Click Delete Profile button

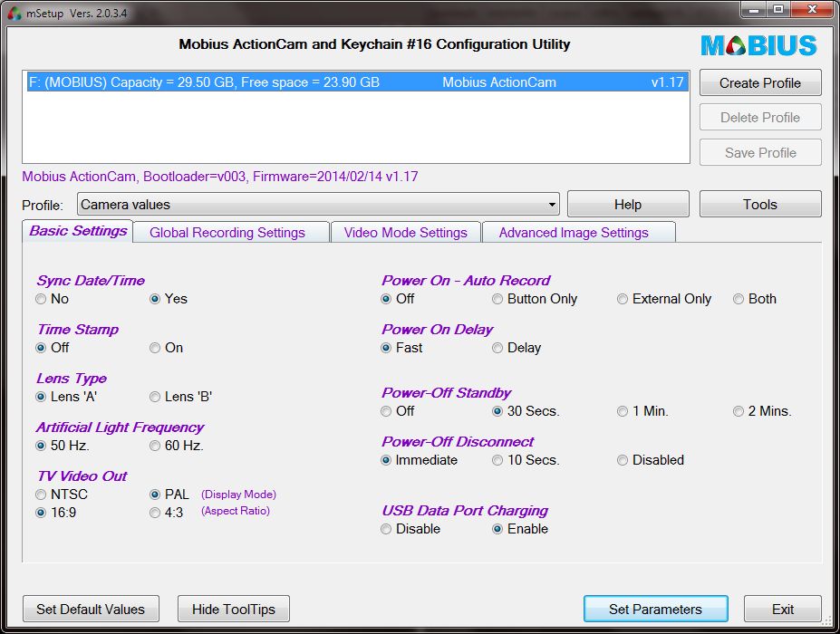click(760, 117)
